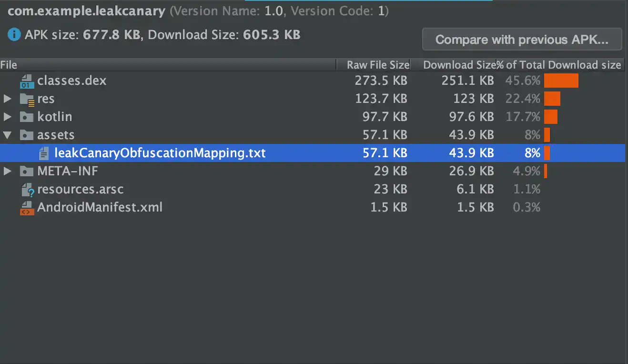Click the 1.1% percentage value
The width and height of the screenshot is (628, 364).
click(x=527, y=190)
